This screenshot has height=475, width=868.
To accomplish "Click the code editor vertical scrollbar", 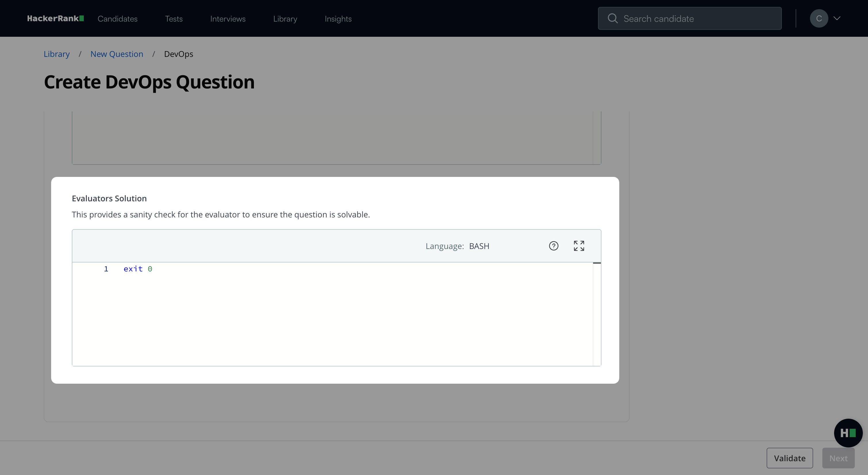I will coord(596,313).
